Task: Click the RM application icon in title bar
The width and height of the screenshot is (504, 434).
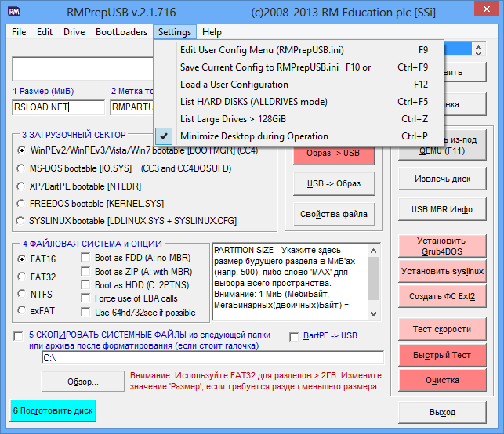Action: (x=14, y=12)
